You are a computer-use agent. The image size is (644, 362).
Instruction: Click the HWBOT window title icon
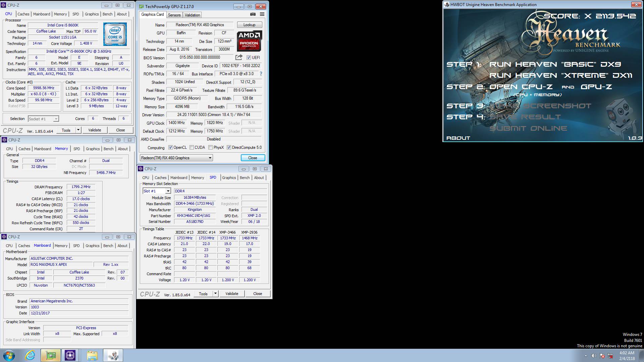(x=447, y=5)
